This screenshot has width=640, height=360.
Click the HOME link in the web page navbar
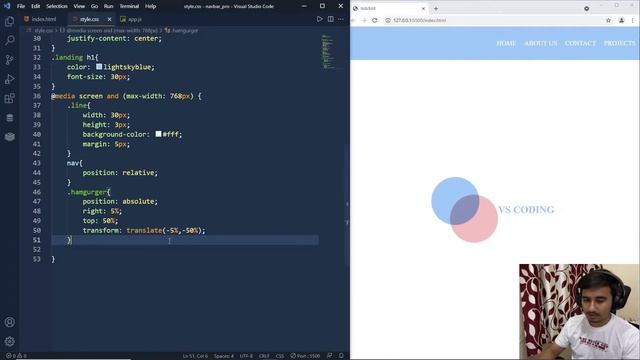coord(506,43)
